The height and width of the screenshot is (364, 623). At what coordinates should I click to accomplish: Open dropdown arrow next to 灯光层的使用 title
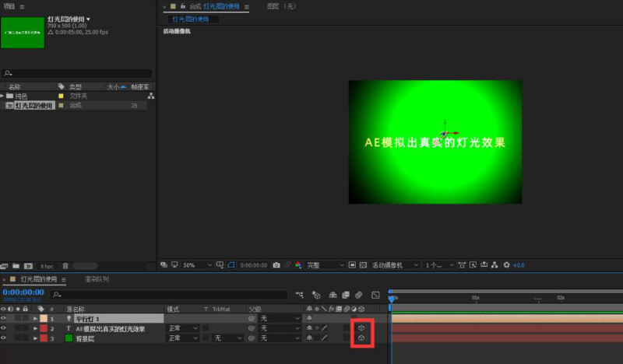88,19
